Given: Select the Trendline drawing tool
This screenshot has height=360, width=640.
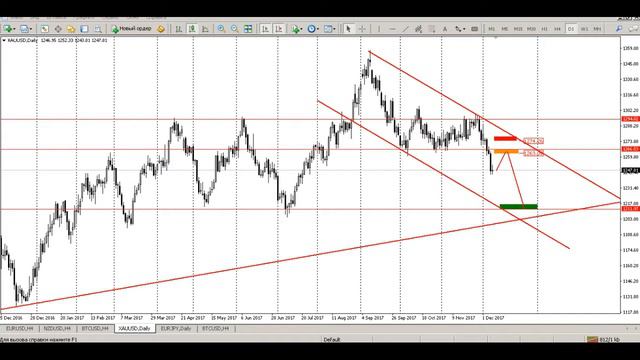Looking at the screenshot, I should pos(405,29).
